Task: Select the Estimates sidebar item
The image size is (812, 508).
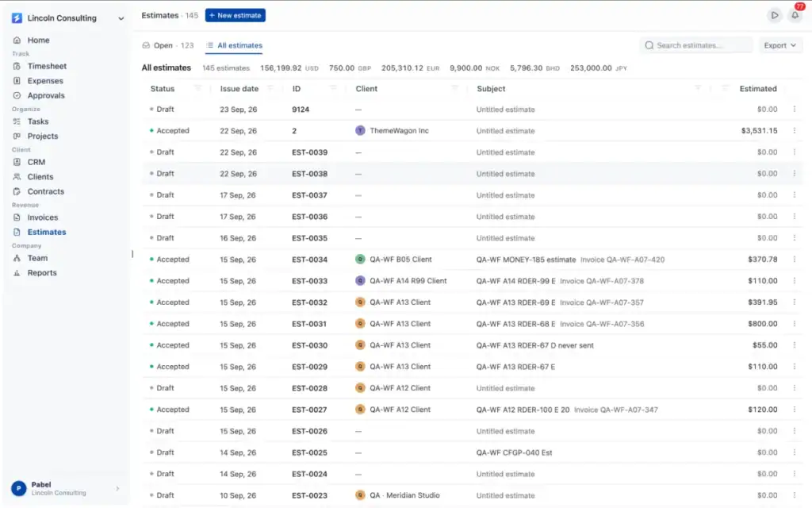Action: coord(47,232)
